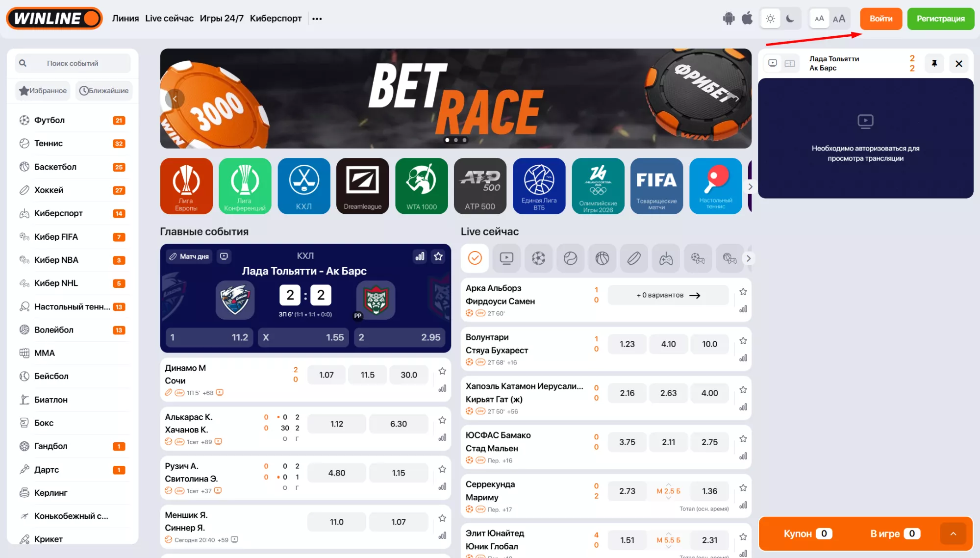Open the Киберспорт top menu item
This screenshot has width=980, height=558.
pyautogui.click(x=276, y=18)
